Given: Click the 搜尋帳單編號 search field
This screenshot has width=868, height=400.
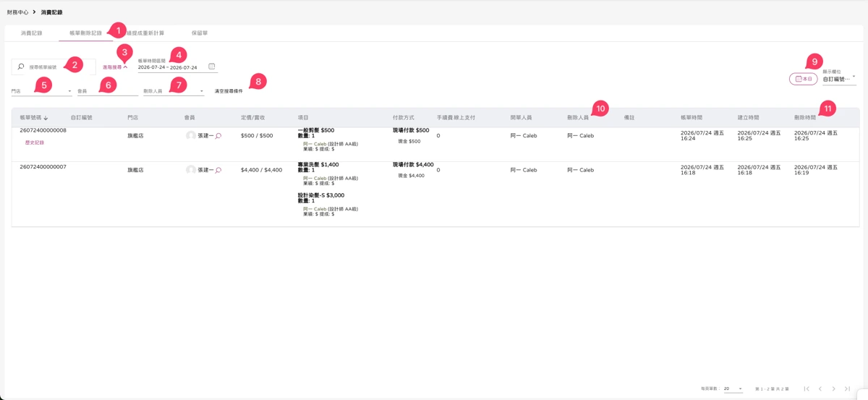Looking at the screenshot, I should pyautogui.click(x=54, y=67).
